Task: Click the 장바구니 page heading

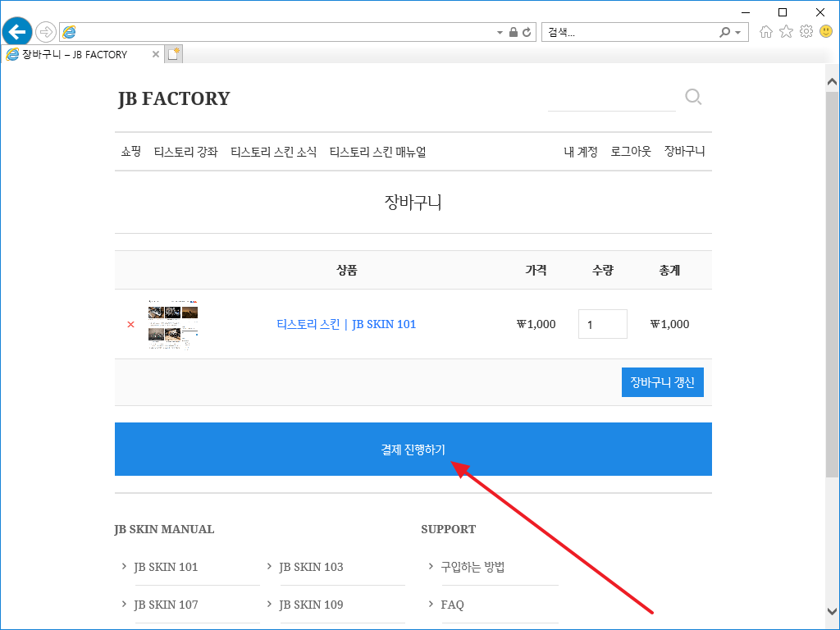Action: pos(413,203)
